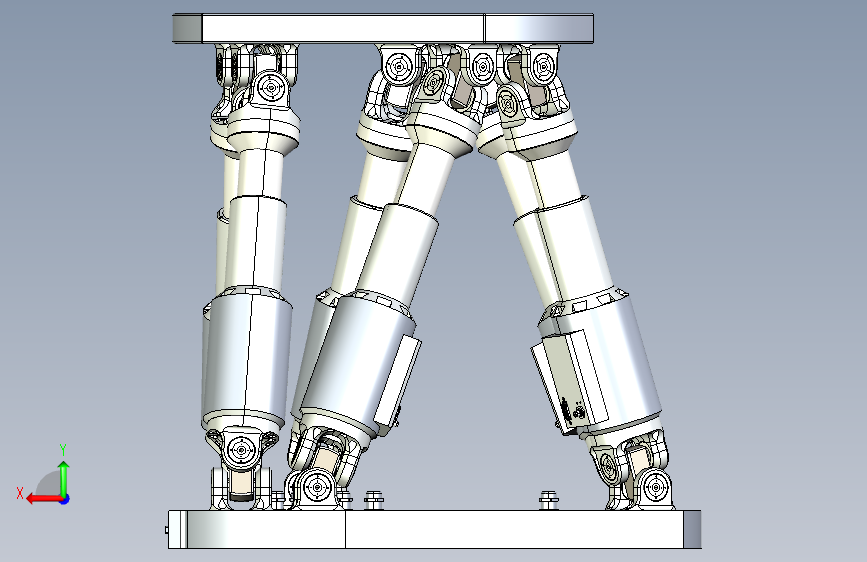Click the blue Z axis dot at the triad origin
867x562 pixels.
pyautogui.click(x=65, y=499)
